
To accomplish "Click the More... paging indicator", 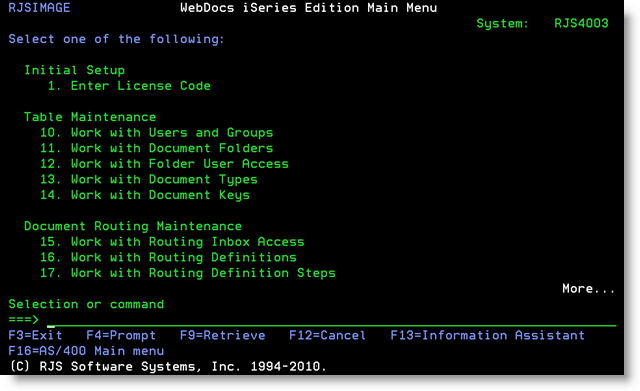I will tap(589, 289).
